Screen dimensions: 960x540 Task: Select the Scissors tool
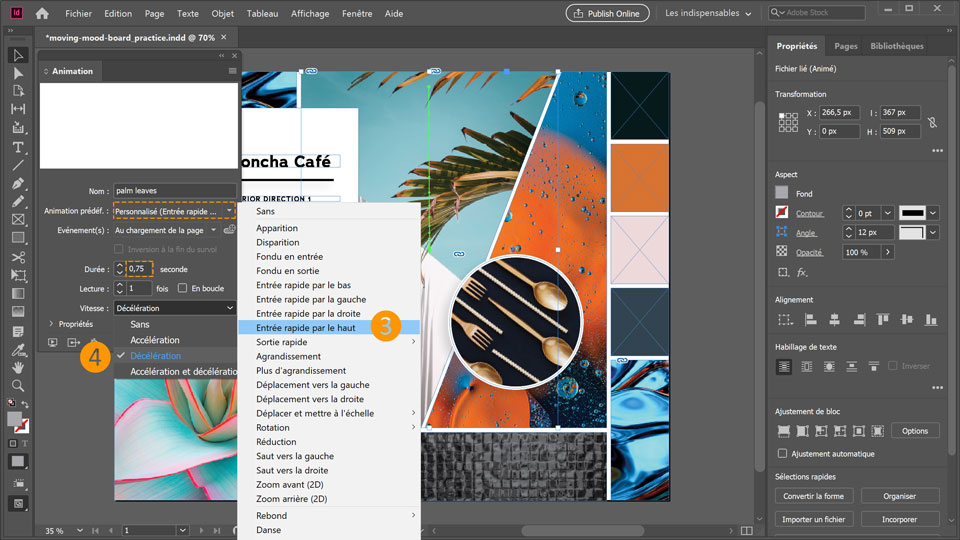(x=18, y=257)
